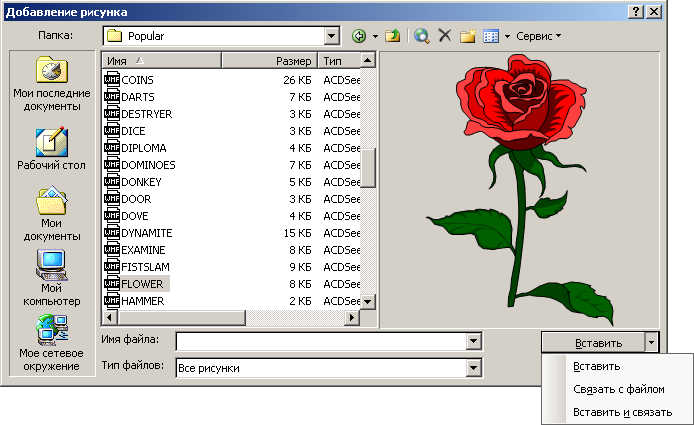
Task: Sort files by Размер column header
Action: [x=270, y=61]
